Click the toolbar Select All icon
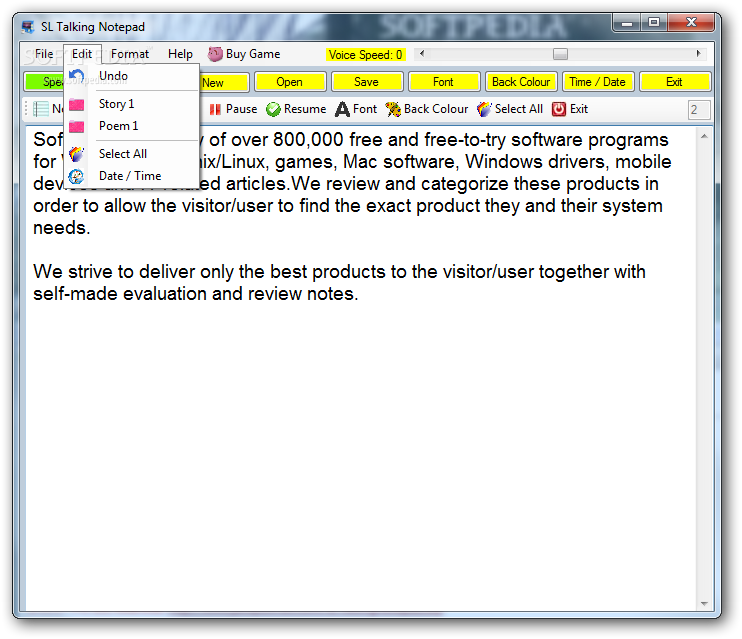 click(484, 109)
